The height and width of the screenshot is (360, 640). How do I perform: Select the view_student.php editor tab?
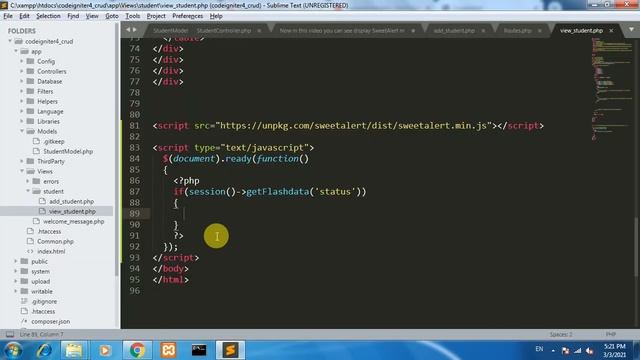click(x=581, y=31)
